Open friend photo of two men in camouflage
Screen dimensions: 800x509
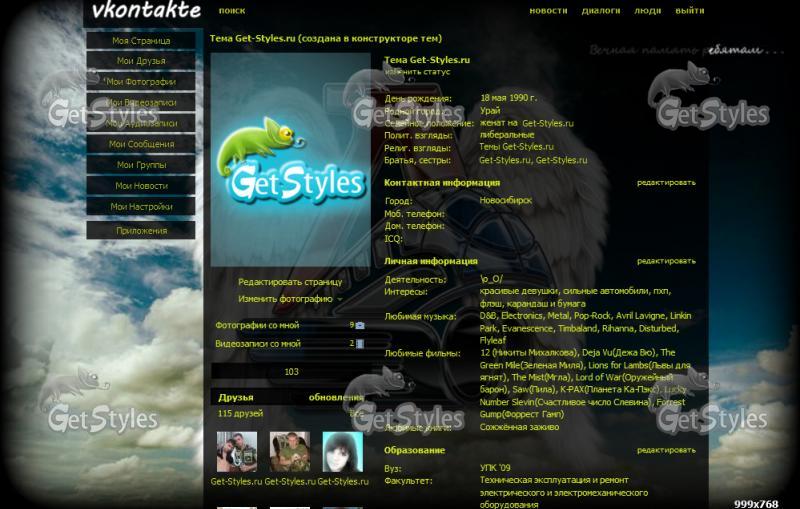pyautogui.click(x=237, y=452)
